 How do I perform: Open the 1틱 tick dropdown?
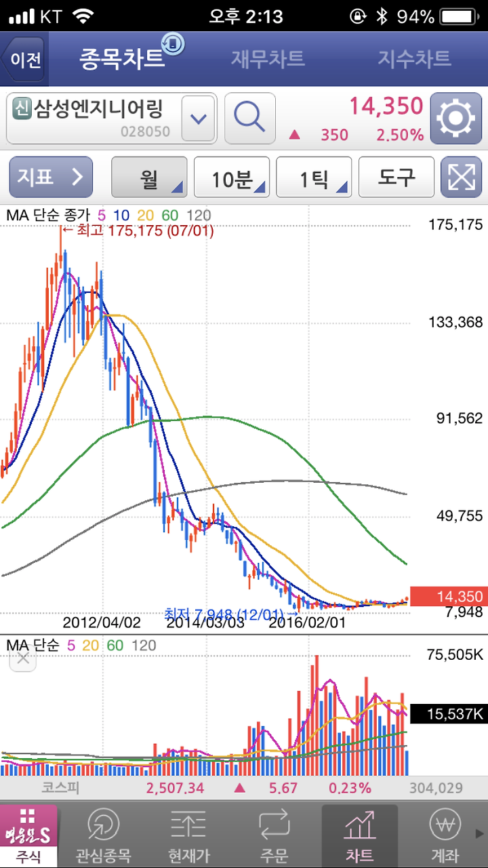click(314, 178)
